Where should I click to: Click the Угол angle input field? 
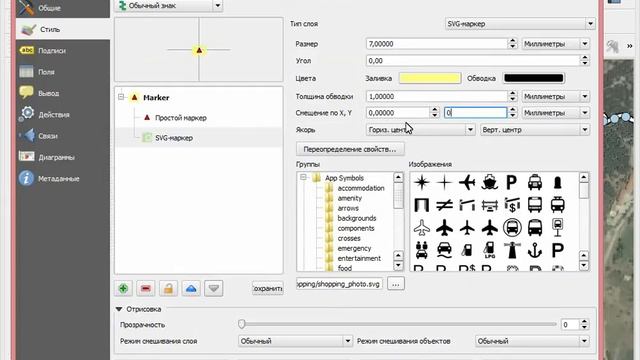click(473, 61)
